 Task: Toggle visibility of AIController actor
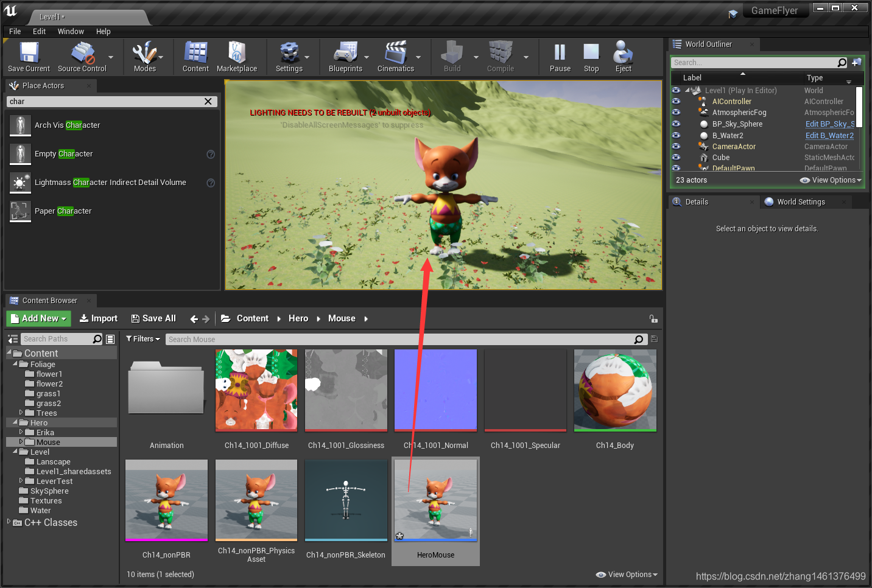coord(676,102)
